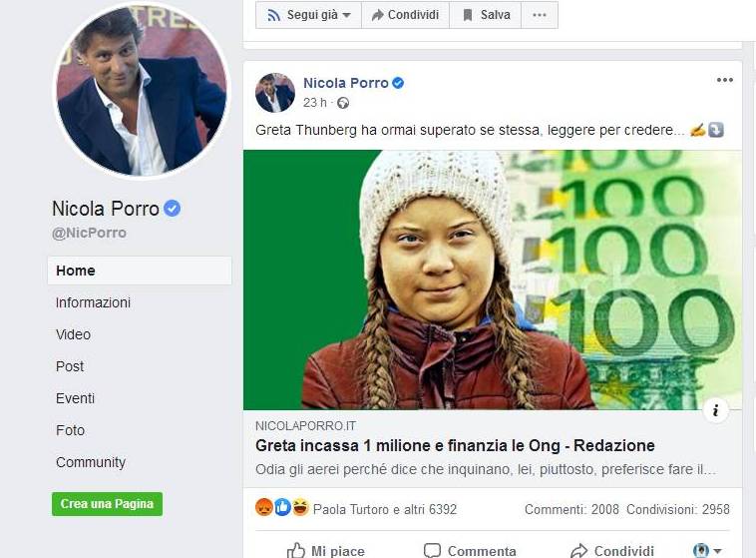Click the angry reaction emoji icon
This screenshot has height=558, width=756.
[264, 508]
